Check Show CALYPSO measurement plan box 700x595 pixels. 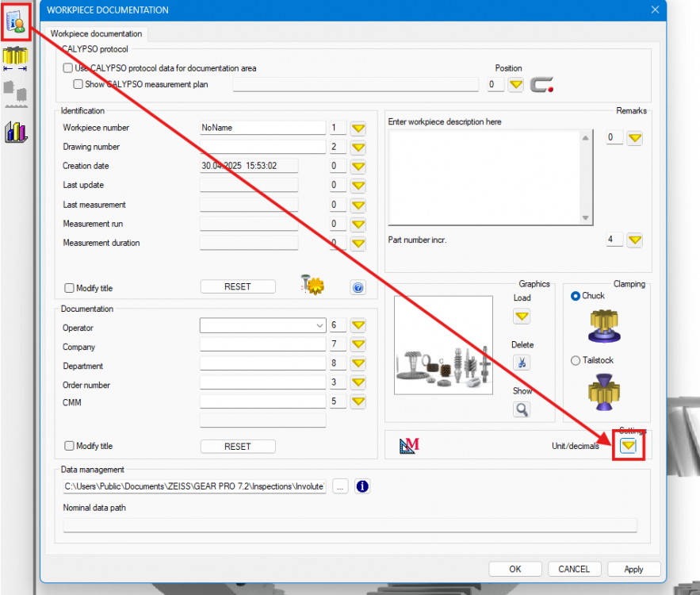coord(78,84)
